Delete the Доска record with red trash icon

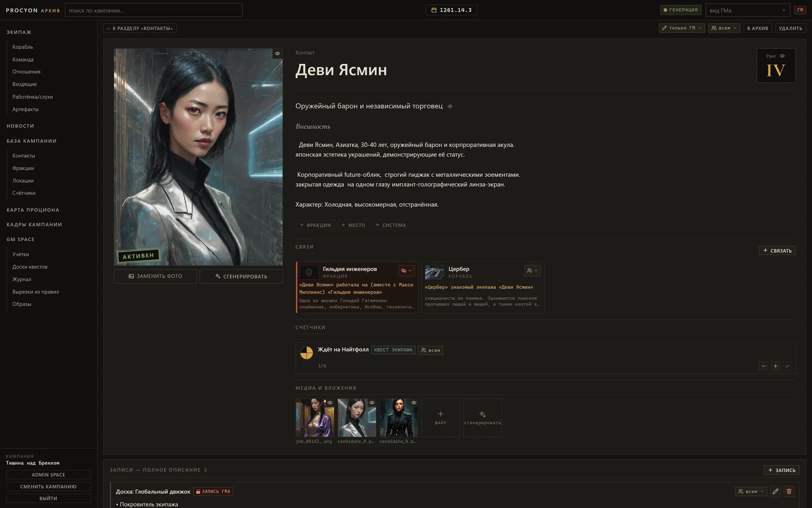[789, 491]
